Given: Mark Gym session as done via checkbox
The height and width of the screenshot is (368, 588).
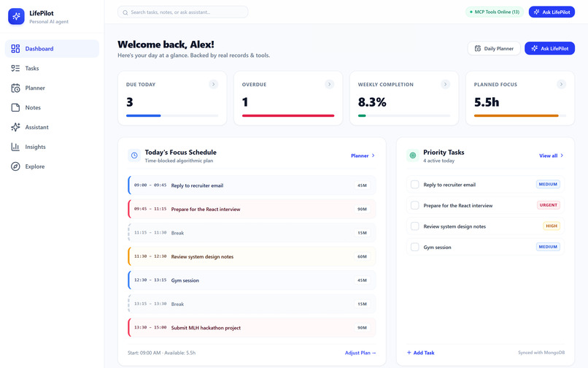Looking at the screenshot, I should (415, 247).
